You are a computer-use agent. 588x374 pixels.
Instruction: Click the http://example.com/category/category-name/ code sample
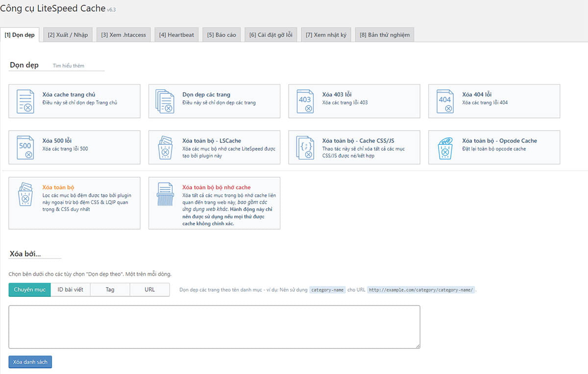click(421, 290)
